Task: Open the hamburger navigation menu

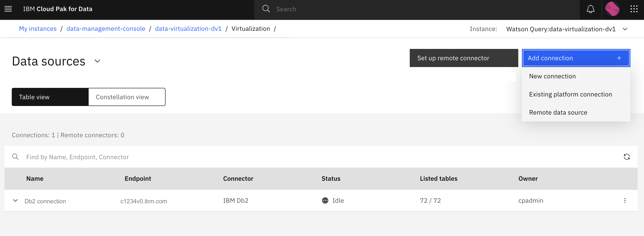Action: [x=8, y=9]
